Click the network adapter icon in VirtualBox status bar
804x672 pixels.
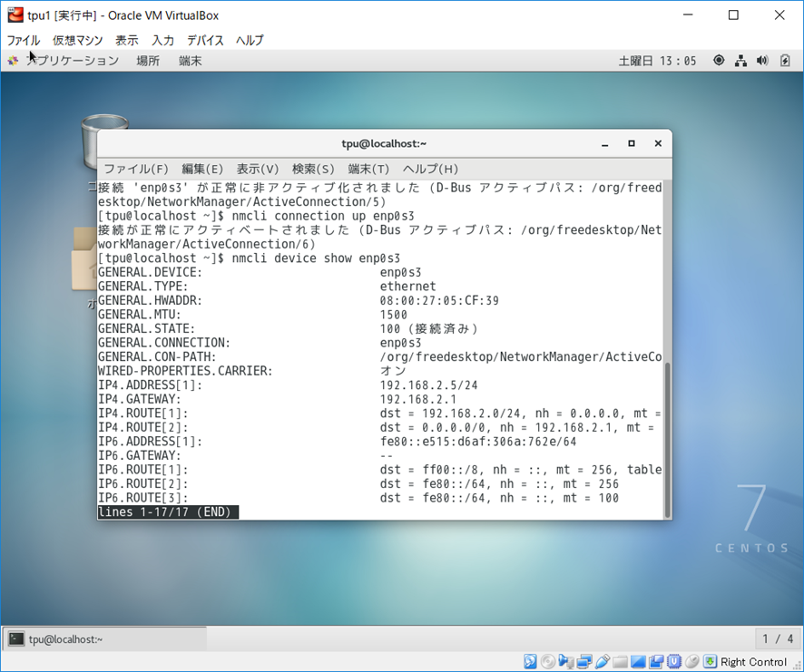tap(583, 662)
